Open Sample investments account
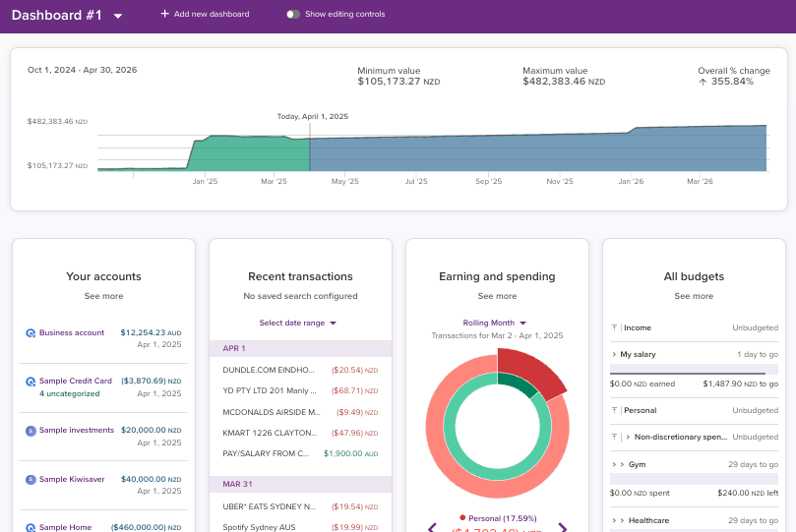The height and width of the screenshot is (532, 796). (x=77, y=430)
